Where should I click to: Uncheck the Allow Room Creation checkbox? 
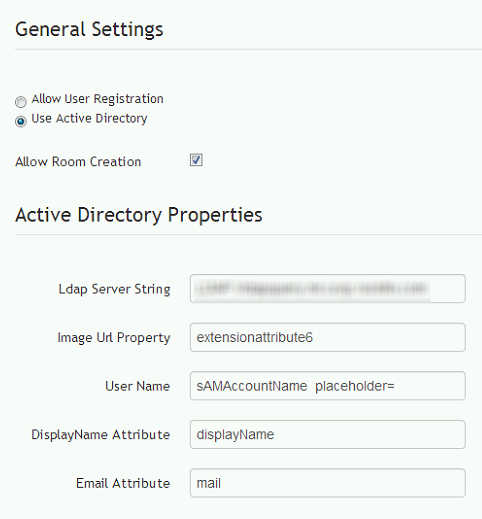point(196,160)
